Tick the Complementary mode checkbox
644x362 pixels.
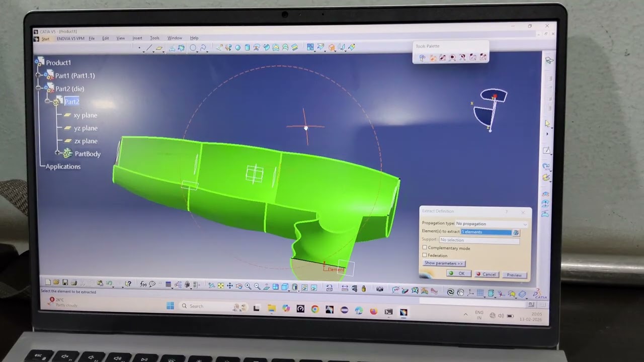425,248
